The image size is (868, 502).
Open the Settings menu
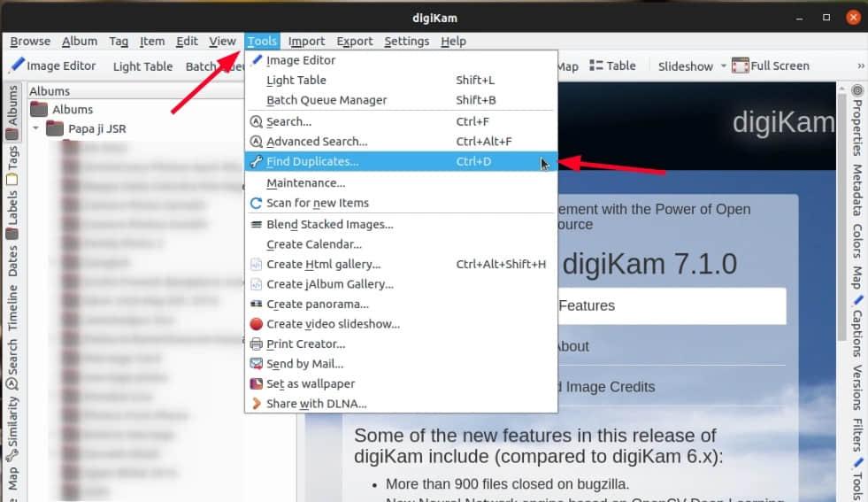click(406, 41)
